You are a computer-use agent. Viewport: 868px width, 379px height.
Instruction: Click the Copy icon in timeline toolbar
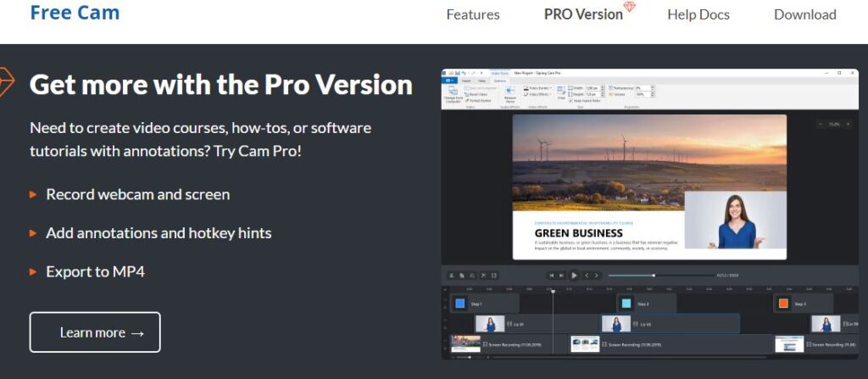pyautogui.click(x=462, y=276)
